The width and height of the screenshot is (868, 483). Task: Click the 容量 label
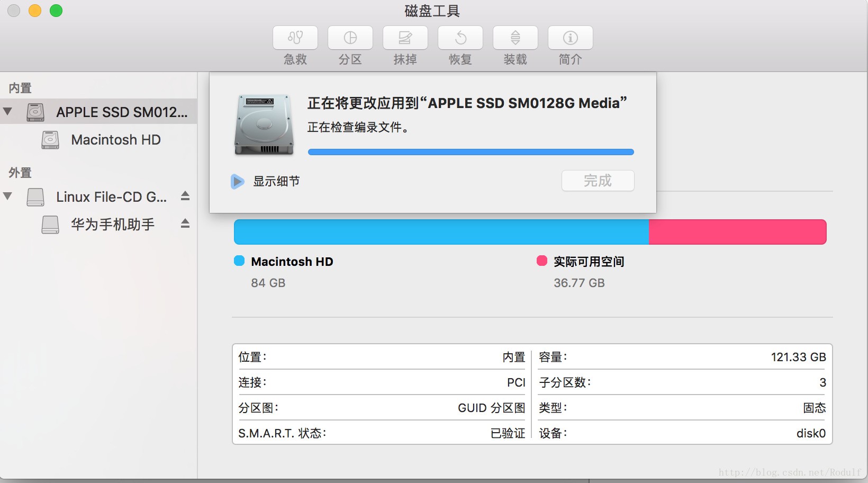click(553, 357)
